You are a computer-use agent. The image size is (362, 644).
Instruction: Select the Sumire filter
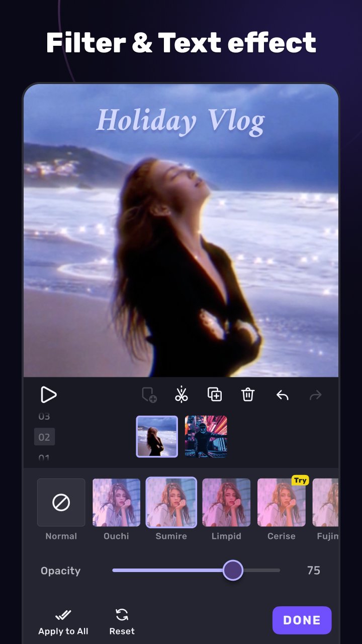pyautogui.click(x=171, y=502)
